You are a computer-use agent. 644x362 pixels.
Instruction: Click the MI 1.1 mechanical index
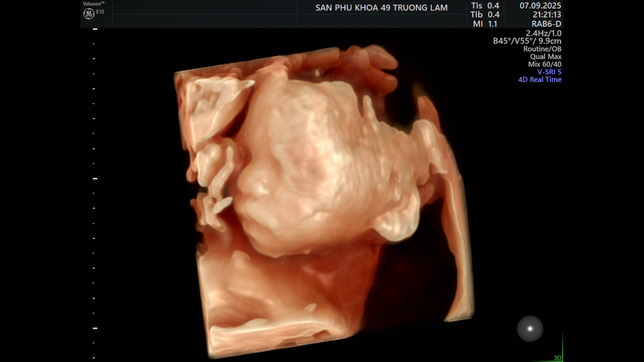485,24
